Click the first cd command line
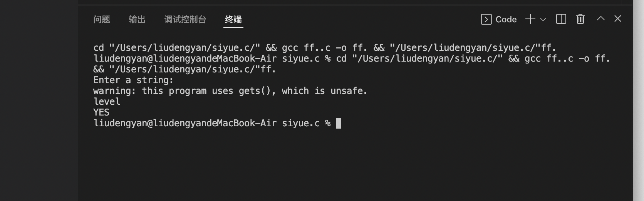Image resolution: width=644 pixels, height=201 pixels. click(325, 48)
